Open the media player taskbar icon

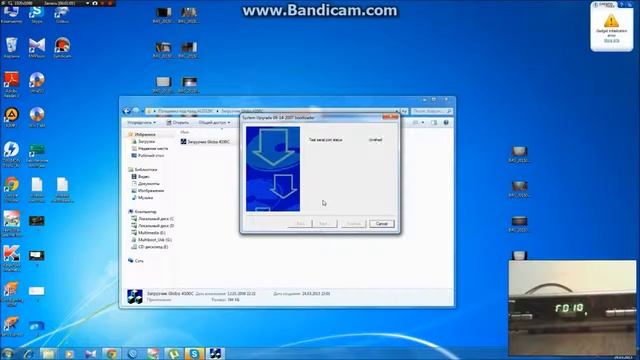coord(69,353)
